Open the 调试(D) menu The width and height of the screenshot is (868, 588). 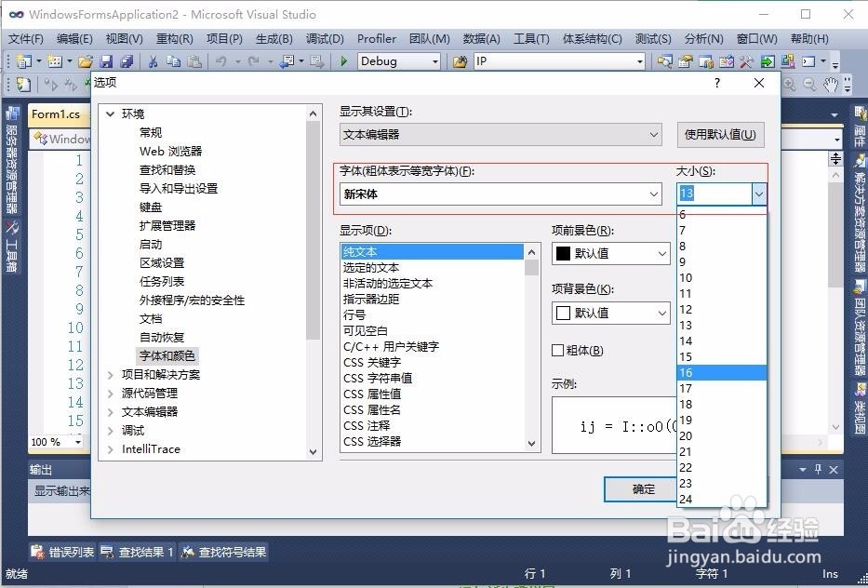[325, 39]
